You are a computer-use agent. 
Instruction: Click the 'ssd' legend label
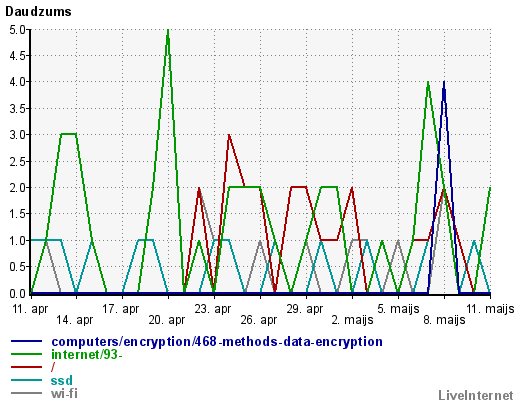62,380
